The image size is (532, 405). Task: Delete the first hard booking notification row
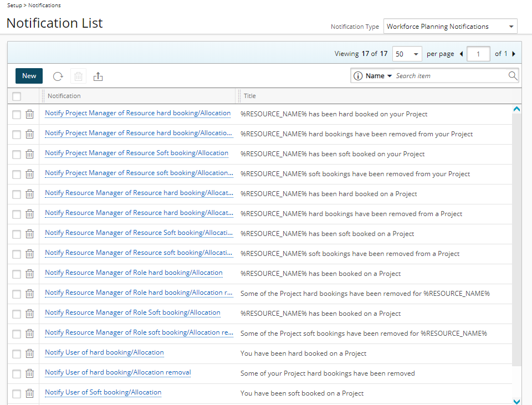[x=30, y=114]
